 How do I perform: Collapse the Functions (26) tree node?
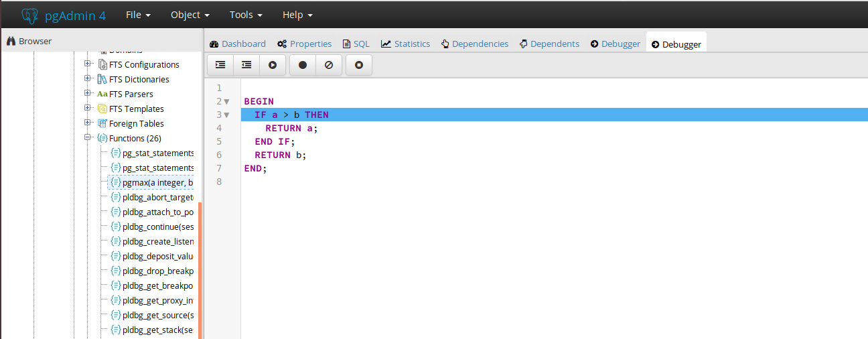[88, 138]
